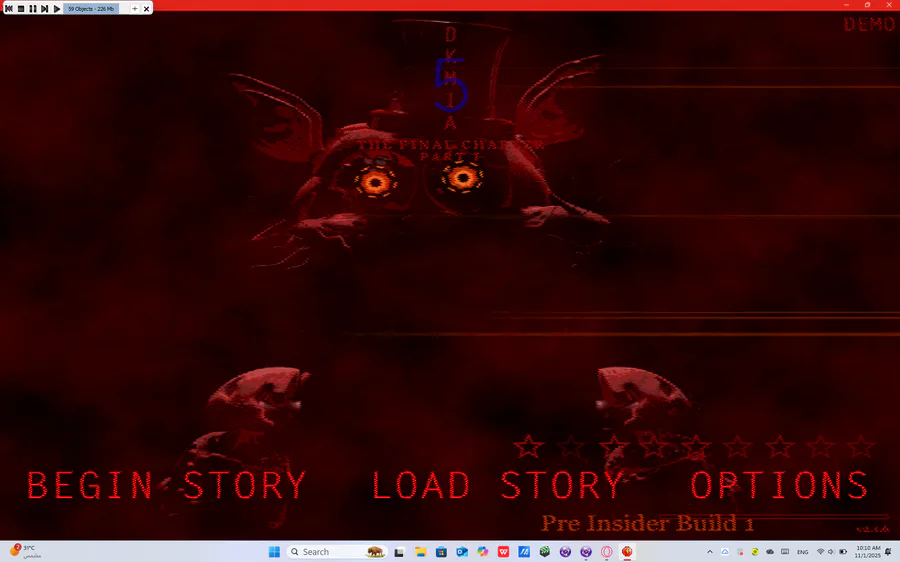Check battery status in system tray
Viewport: 900px width, 562px height.
843,552
